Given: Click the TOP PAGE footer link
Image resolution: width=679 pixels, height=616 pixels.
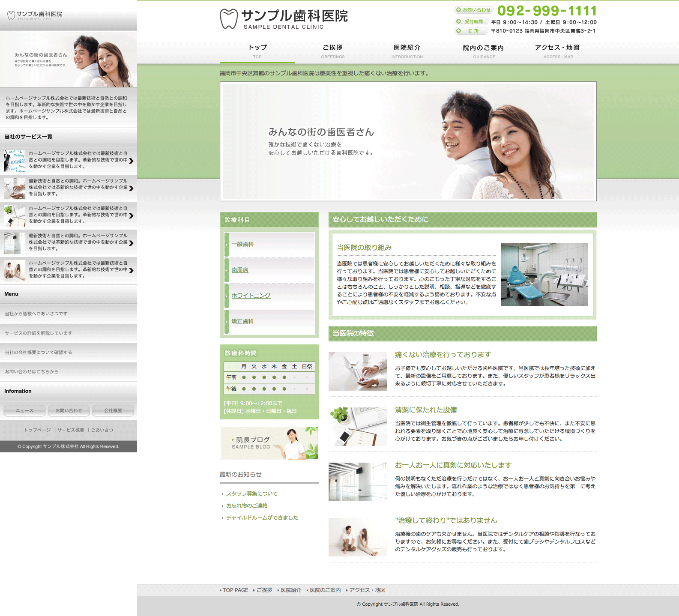Looking at the screenshot, I should [235, 590].
